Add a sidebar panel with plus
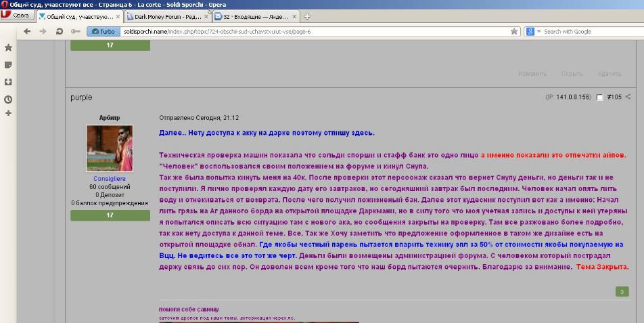The height and width of the screenshot is (323, 644). click(8, 113)
